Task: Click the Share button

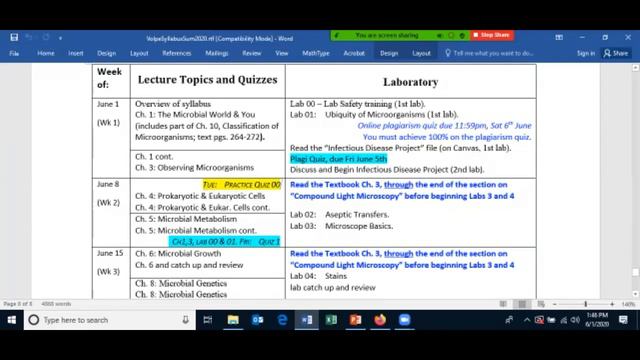Action: 616,53
